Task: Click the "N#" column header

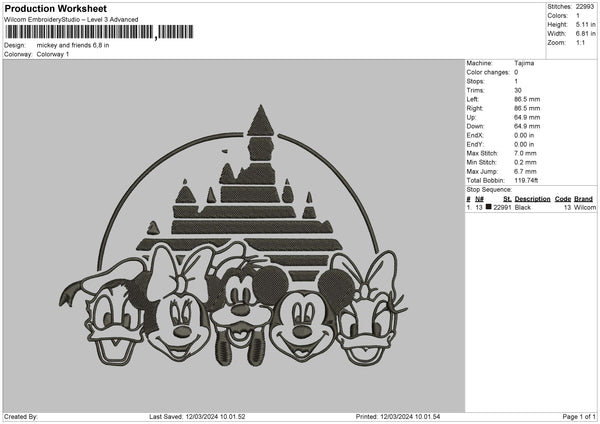Action: tap(479, 199)
